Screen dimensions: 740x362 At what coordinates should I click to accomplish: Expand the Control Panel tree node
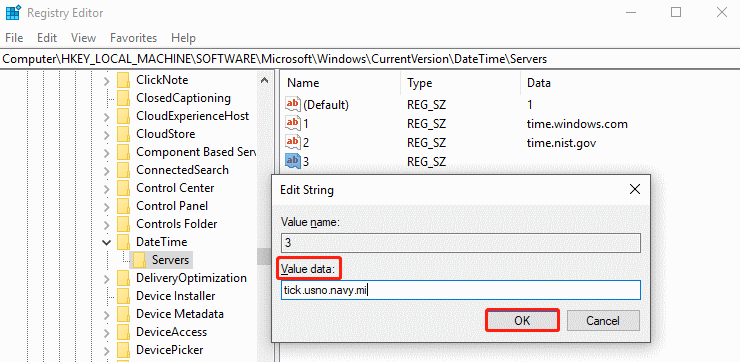(x=107, y=206)
